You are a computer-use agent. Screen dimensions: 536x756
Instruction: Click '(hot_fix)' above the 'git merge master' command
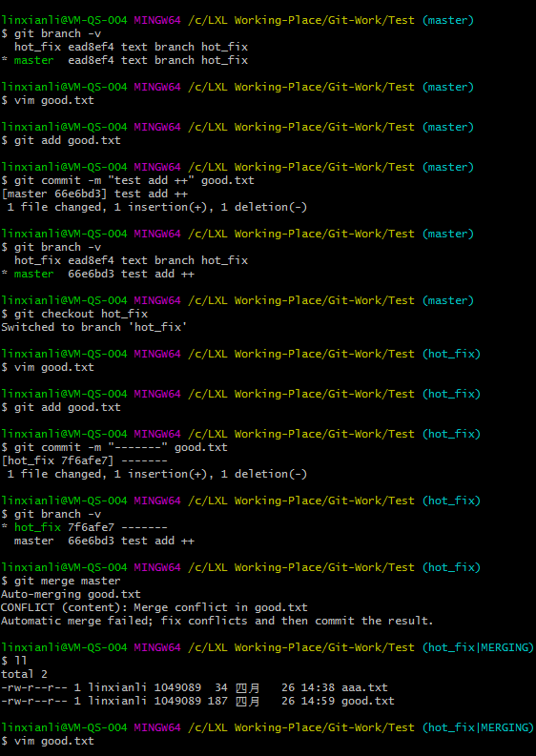451,567
